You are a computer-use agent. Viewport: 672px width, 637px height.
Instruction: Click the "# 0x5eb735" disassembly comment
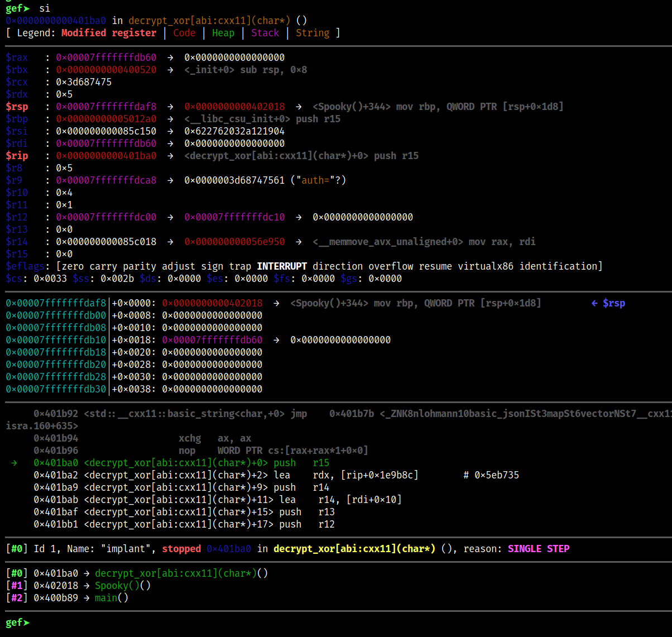click(491, 475)
